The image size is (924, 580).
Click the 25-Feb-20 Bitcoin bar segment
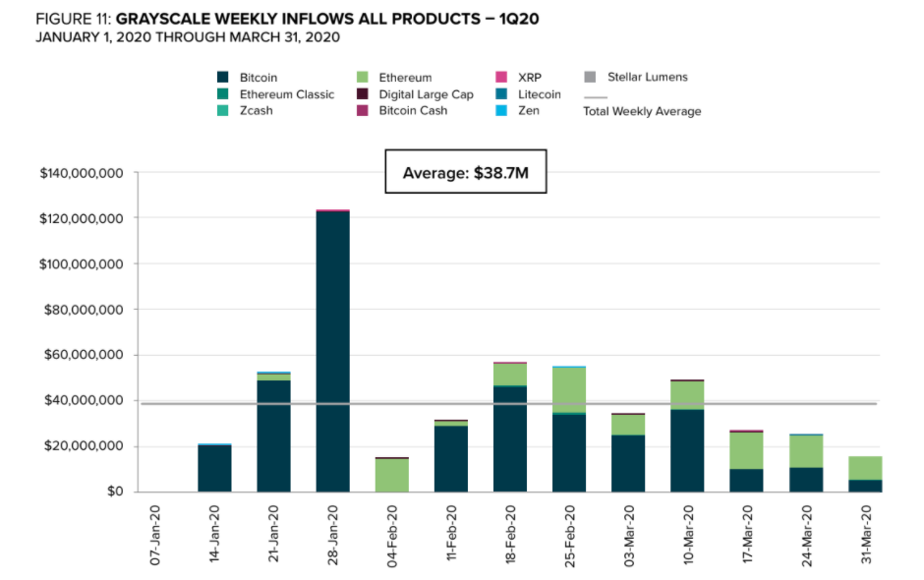[569, 453]
